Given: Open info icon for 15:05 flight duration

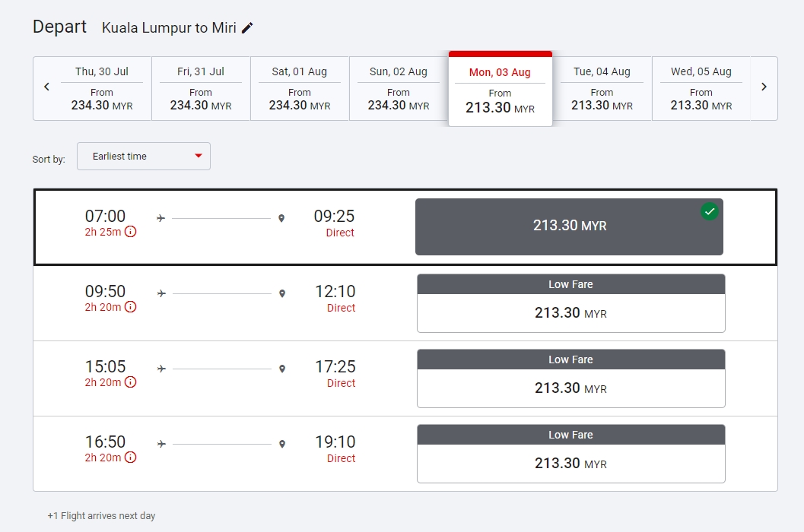Looking at the screenshot, I should coord(130,382).
